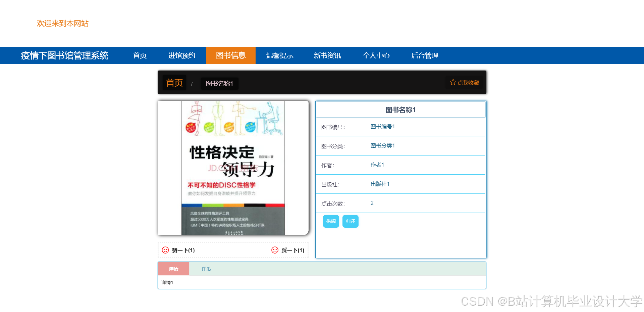
Task: Click the 欢迎来到本网站 welcome text
Action: pos(63,23)
